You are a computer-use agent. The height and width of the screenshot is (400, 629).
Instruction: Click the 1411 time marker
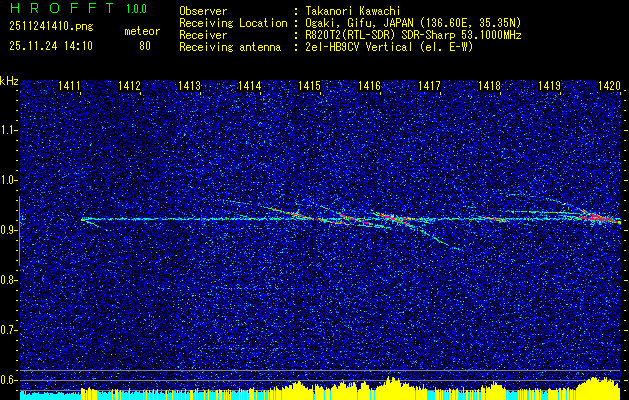point(69,85)
